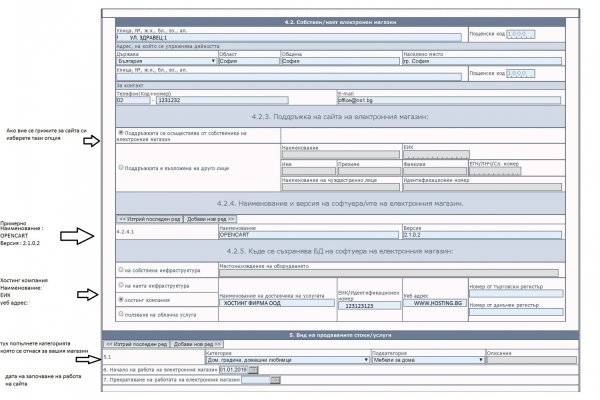
Task: Select 'ползване на облачна услуга' radio button
Action: click(x=120, y=314)
